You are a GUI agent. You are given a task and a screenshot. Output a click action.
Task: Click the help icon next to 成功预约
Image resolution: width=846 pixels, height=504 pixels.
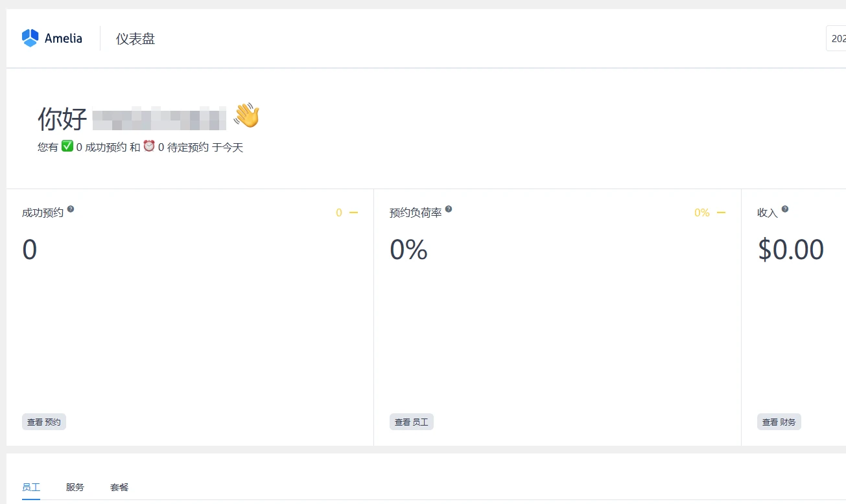coord(70,208)
